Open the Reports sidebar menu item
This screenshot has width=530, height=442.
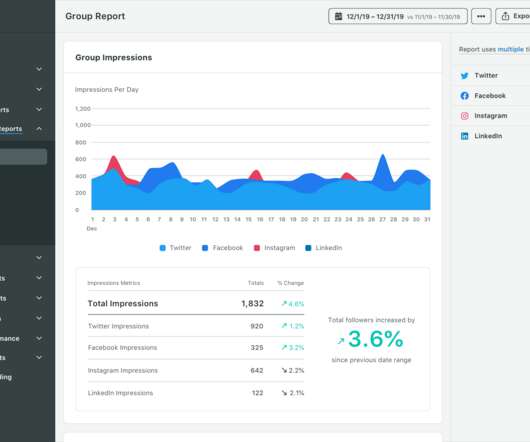point(11,129)
